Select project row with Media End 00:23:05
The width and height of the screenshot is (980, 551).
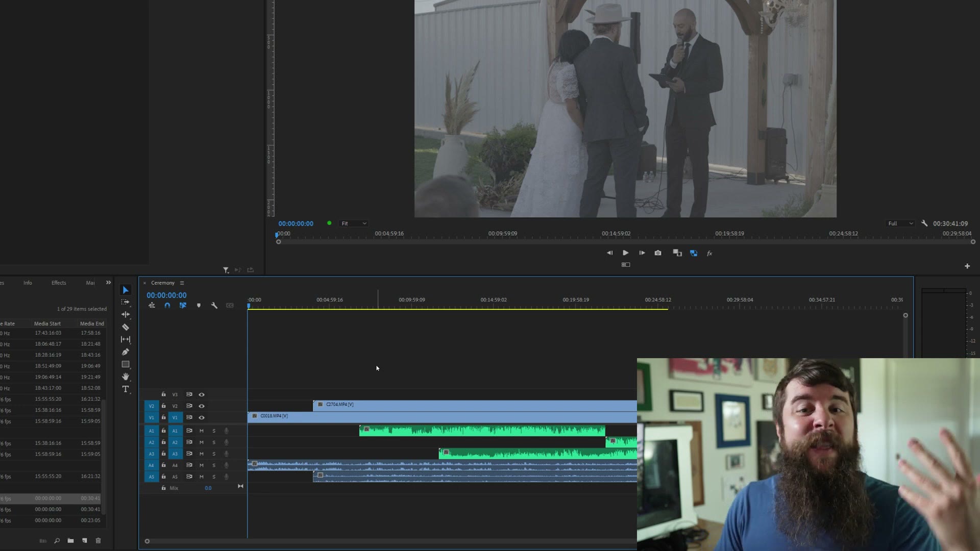pyautogui.click(x=51, y=520)
